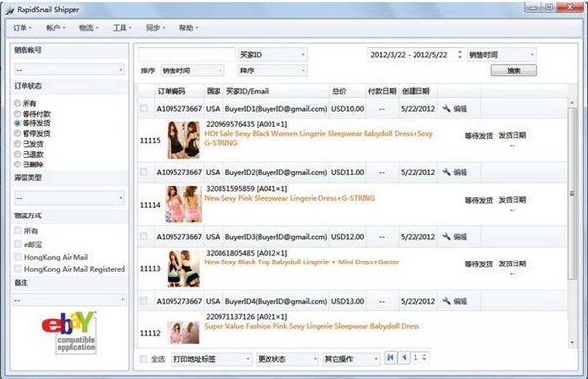The image size is (588, 379).
Task: Click the product thumbnail for item 11113
Action: coord(183,268)
